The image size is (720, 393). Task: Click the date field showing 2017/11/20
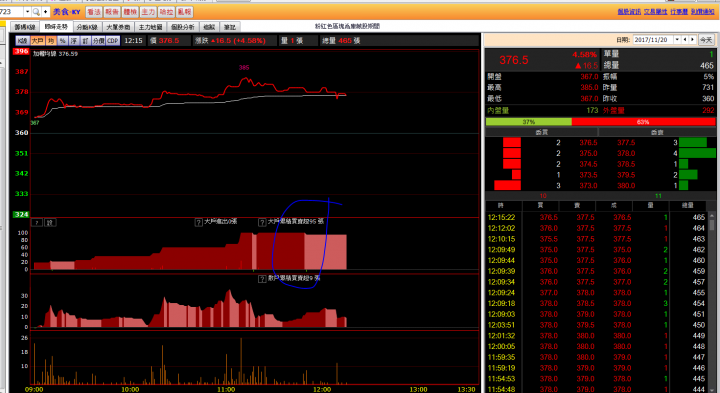point(653,40)
